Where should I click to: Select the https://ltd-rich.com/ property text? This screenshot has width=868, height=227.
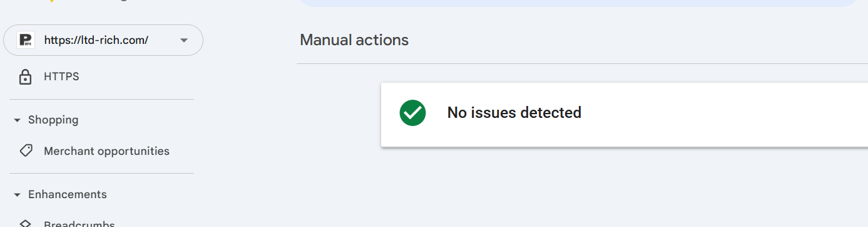click(96, 40)
